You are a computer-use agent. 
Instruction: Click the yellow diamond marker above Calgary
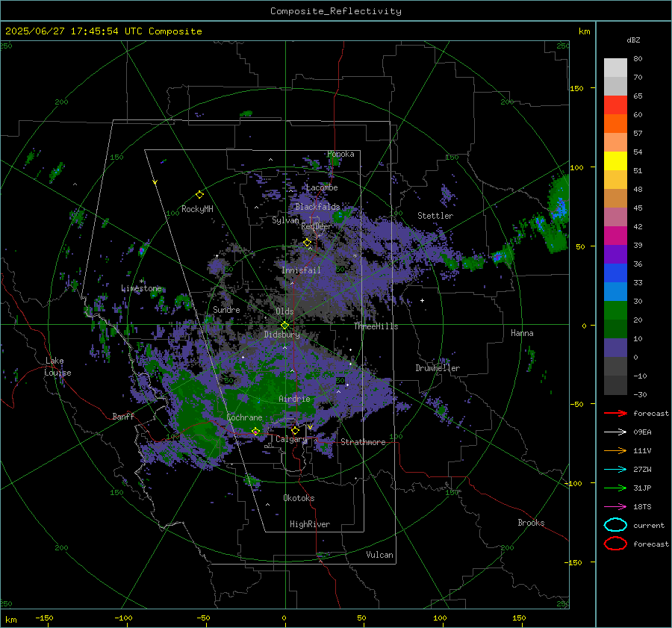(x=295, y=430)
